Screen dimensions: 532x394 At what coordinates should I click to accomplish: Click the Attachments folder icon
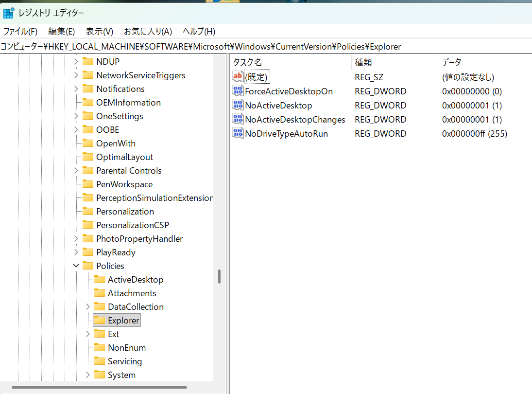100,293
